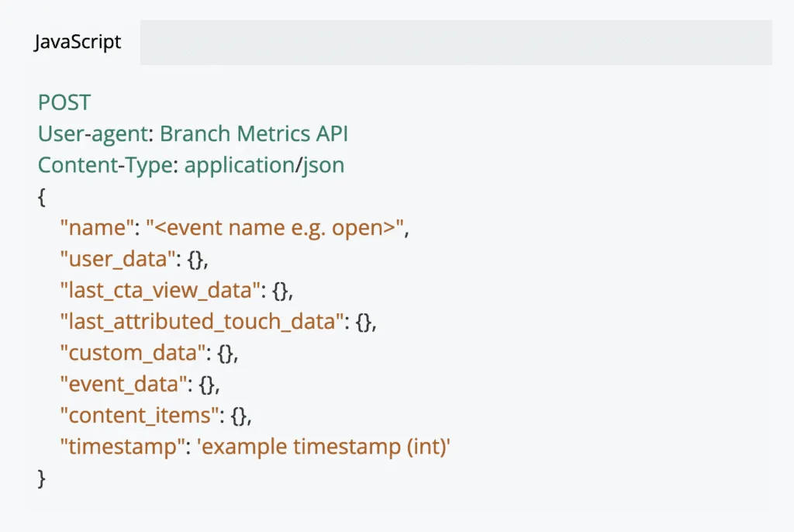Click the POST method line
Screen dimensions: 794x532
click(x=64, y=103)
